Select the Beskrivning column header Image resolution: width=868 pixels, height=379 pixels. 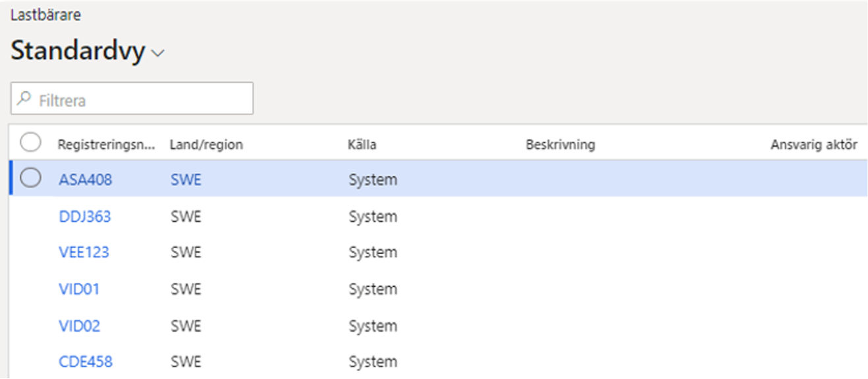560,144
